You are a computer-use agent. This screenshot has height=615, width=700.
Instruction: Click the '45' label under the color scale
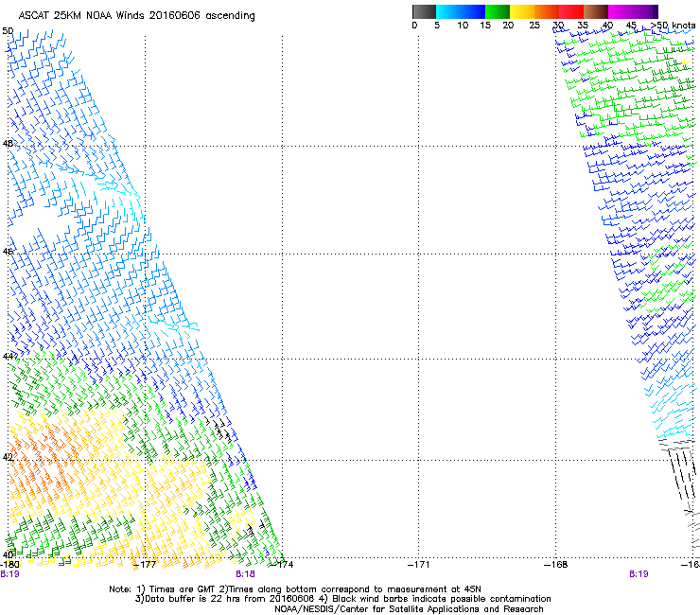[631, 26]
